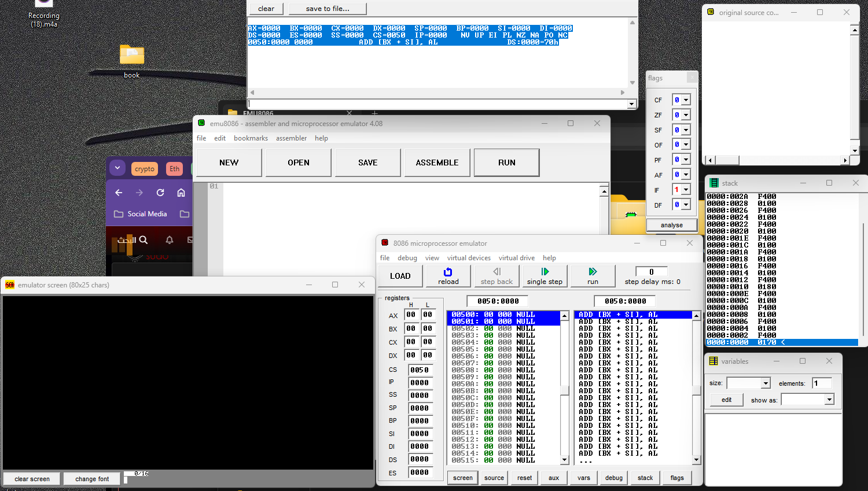Click the stack button at emulator bottom

(645, 478)
